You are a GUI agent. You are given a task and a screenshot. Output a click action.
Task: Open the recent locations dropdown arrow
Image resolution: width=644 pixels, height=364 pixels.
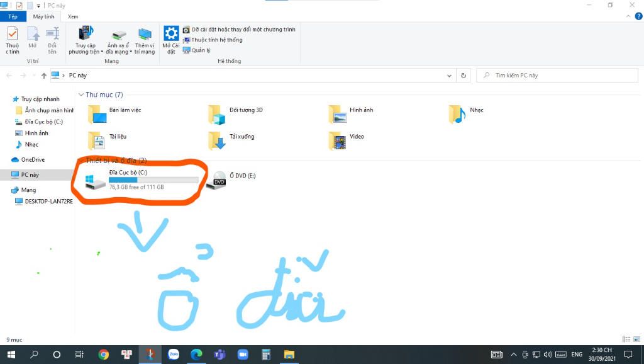coord(33,76)
